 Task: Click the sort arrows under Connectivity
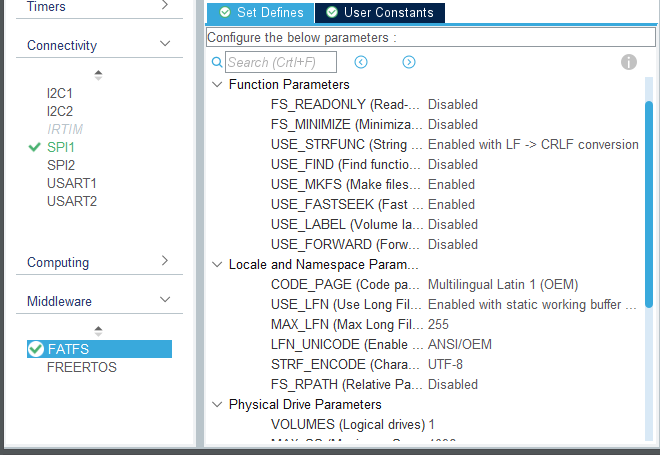click(98, 75)
